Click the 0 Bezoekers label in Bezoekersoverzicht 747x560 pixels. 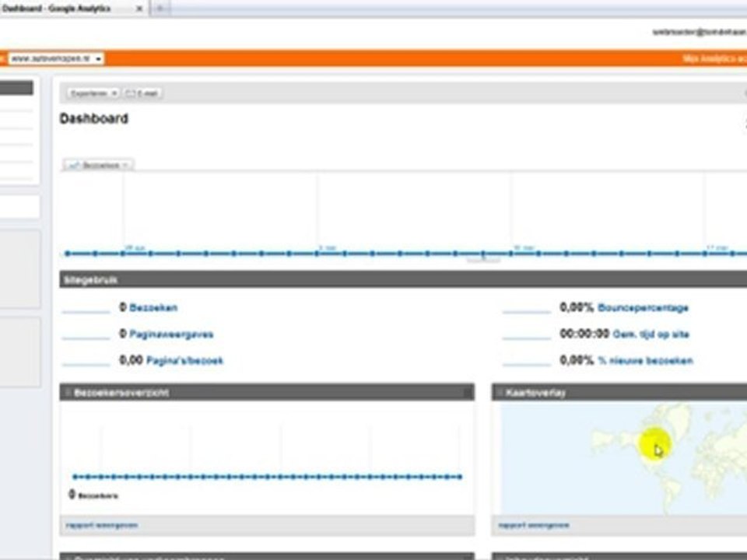(x=93, y=495)
